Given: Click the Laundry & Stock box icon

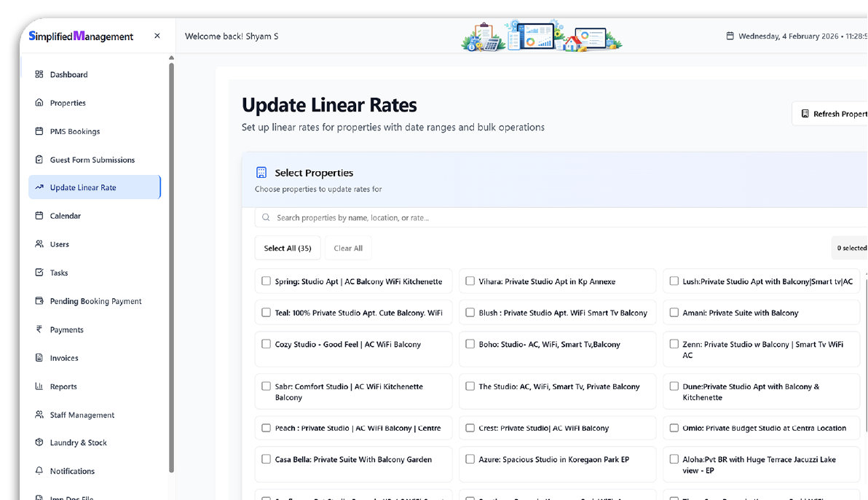Looking at the screenshot, I should click(x=39, y=442).
